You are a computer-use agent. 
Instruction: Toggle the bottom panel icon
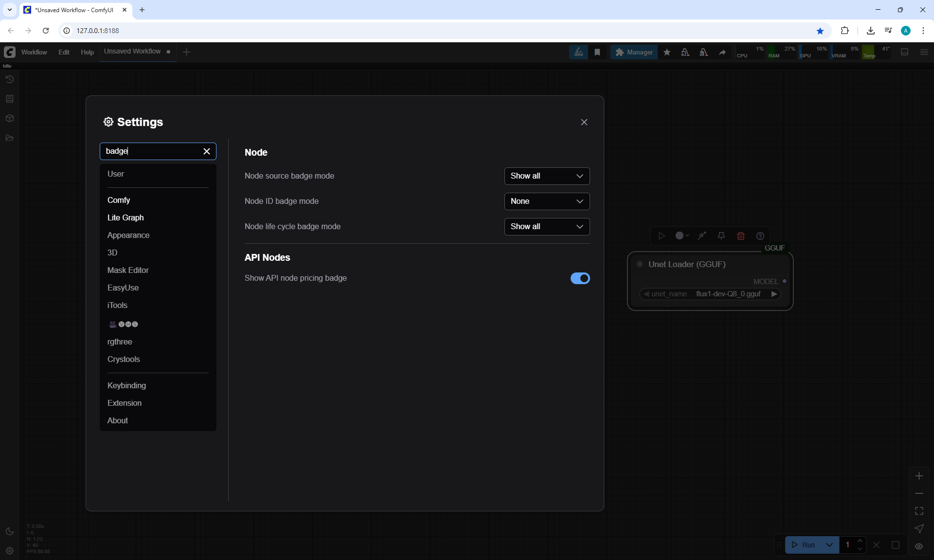click(x=905, y=52)
